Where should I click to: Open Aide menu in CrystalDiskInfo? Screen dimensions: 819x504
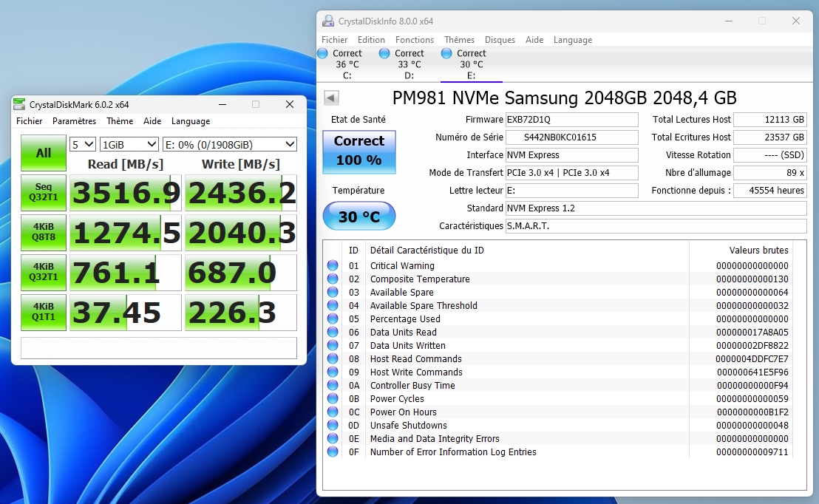click(x=534, y=40)
